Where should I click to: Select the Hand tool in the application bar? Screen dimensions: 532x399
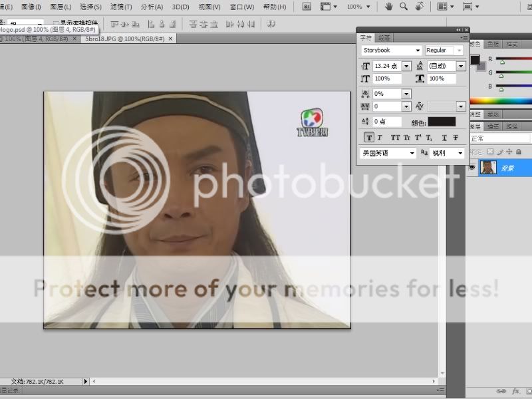click(x=388, y=7)
